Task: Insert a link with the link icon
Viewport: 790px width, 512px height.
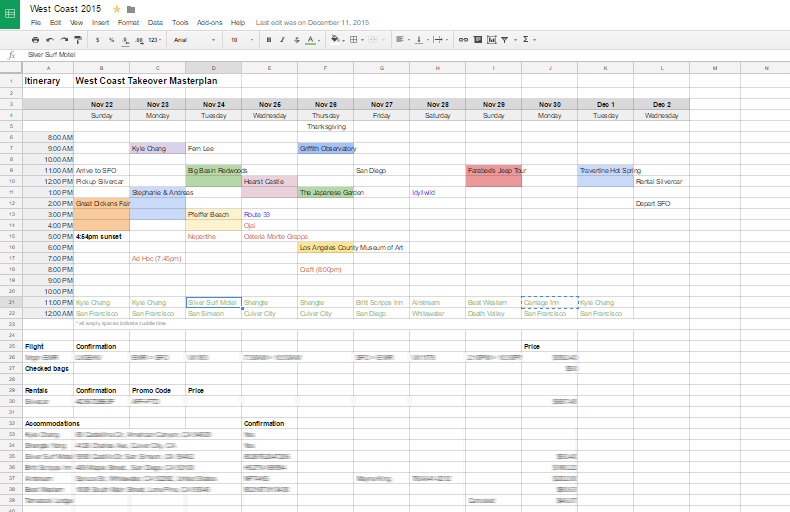Action: 463,40
